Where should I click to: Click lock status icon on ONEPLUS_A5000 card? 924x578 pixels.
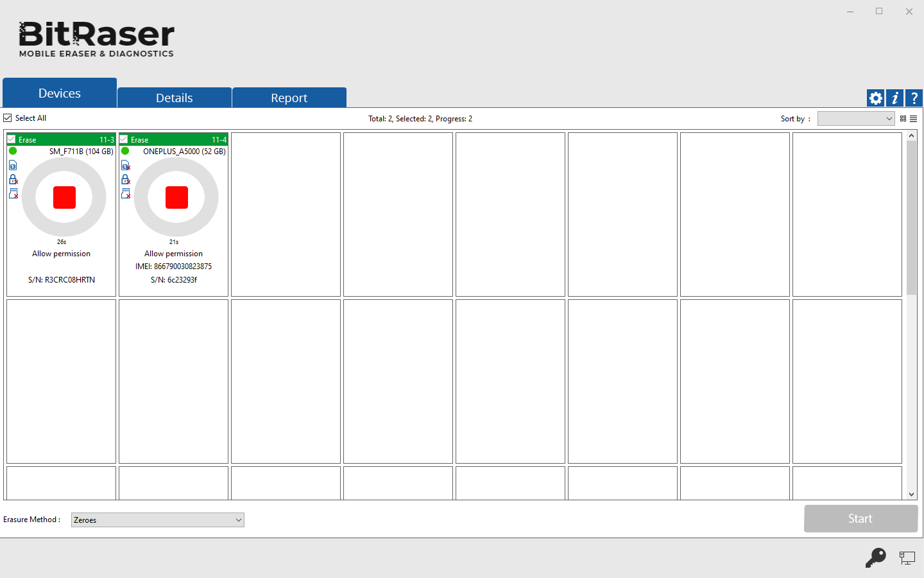coord(126,179)
